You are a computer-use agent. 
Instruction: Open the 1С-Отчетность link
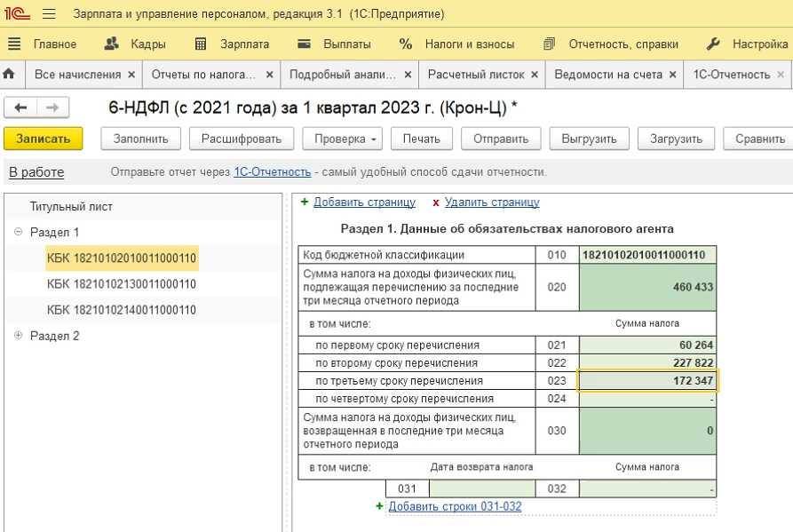pos(272,172)
